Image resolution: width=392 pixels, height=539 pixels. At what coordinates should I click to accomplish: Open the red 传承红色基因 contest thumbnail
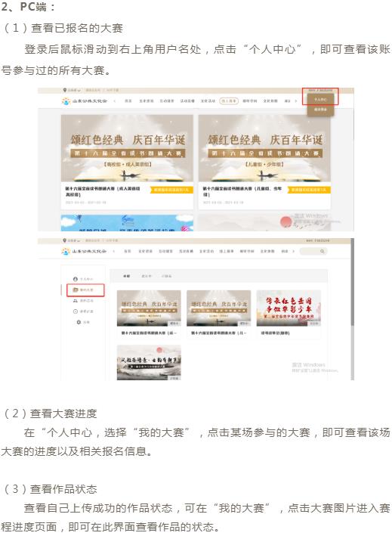pyautogui.click(x=289, y=308)
